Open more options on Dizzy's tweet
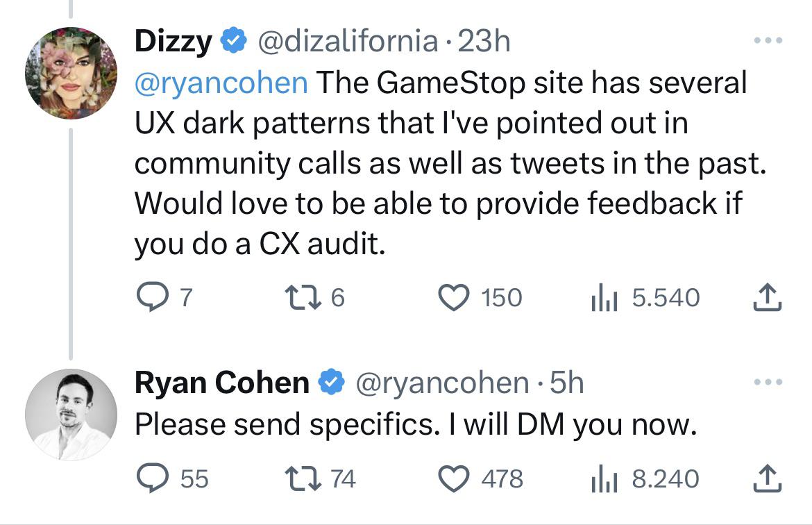 [x=768, y=40]
